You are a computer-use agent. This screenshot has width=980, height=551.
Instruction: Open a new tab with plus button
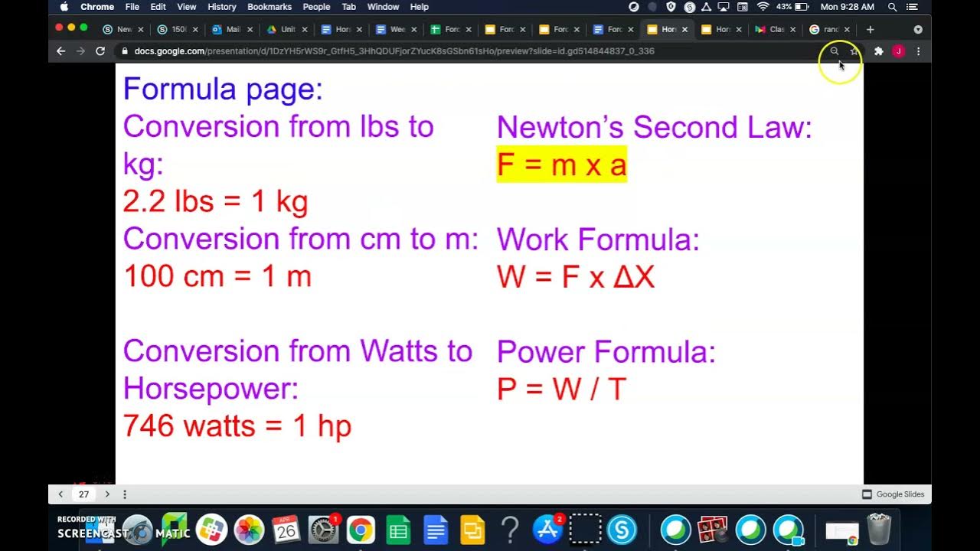(870, 29)
